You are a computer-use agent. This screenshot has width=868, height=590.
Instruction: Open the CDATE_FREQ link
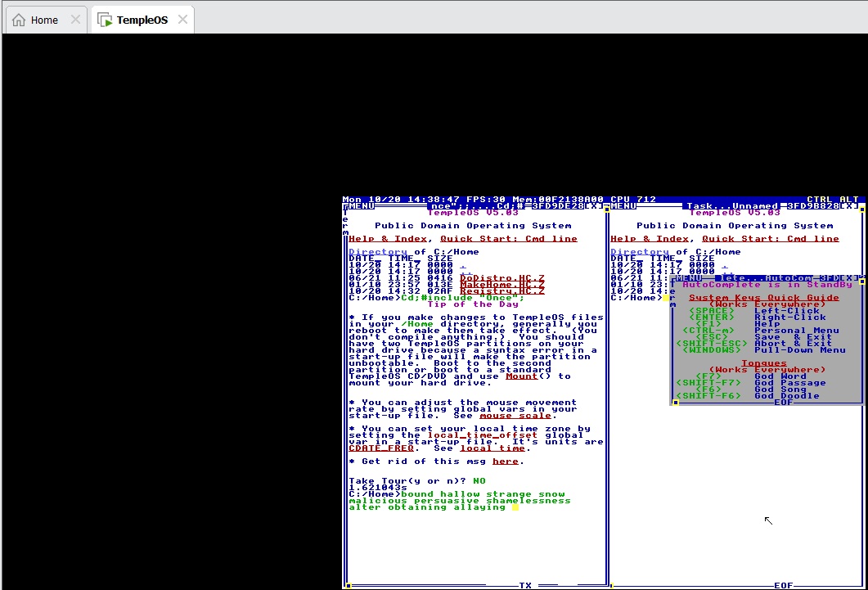click(381, 448)
